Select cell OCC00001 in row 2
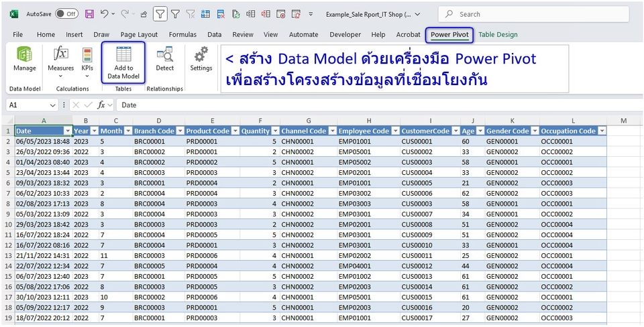The height and width of the screenshot is (327, 644). pos(574,141)
